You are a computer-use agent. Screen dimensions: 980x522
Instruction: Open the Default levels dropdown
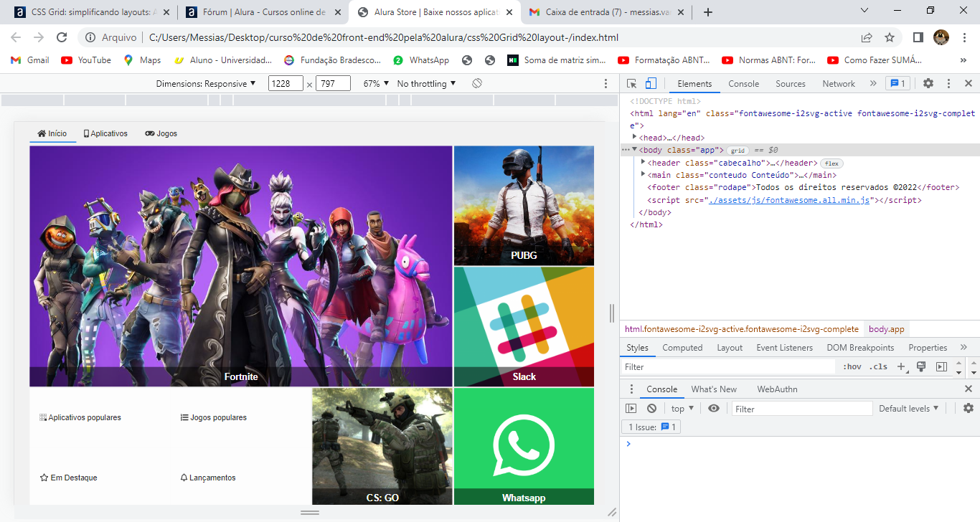(909, 409)
